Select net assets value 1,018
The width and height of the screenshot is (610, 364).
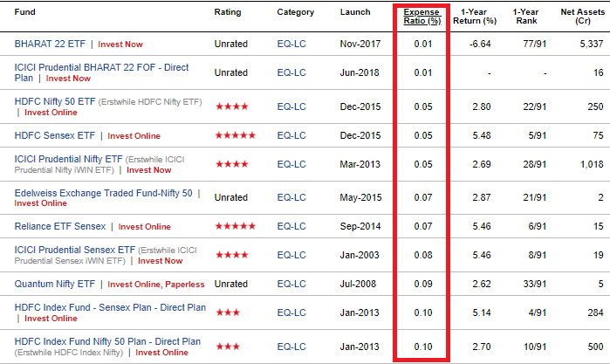592,164
